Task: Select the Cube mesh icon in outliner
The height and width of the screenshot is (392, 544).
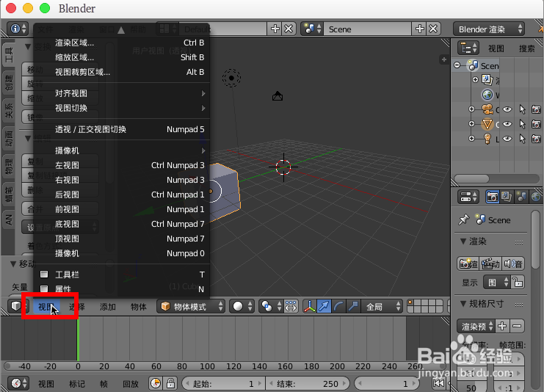Action: point(487,124)
